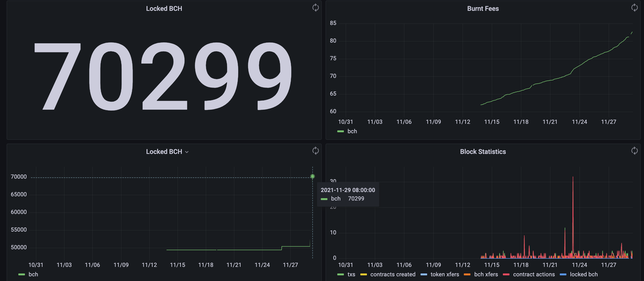Click blue swatch beside locked bch legend
Image resolution: width=644 pixels, height=281 pixels.
point(563,274)
